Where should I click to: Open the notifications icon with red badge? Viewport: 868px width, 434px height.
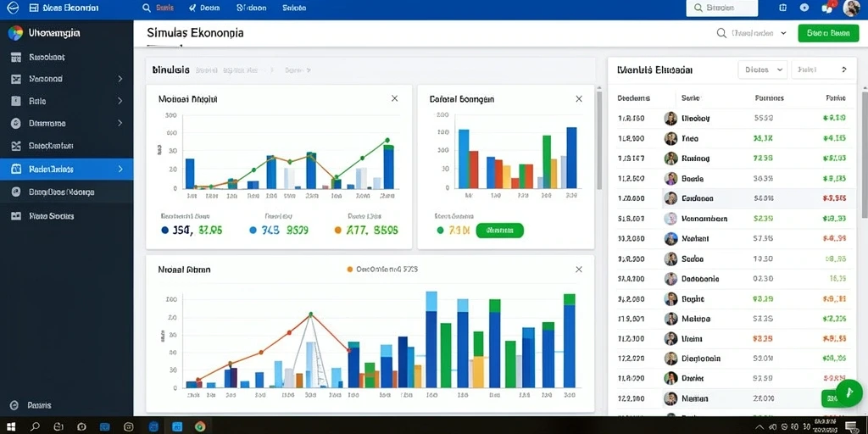click(x=827, y=7)
